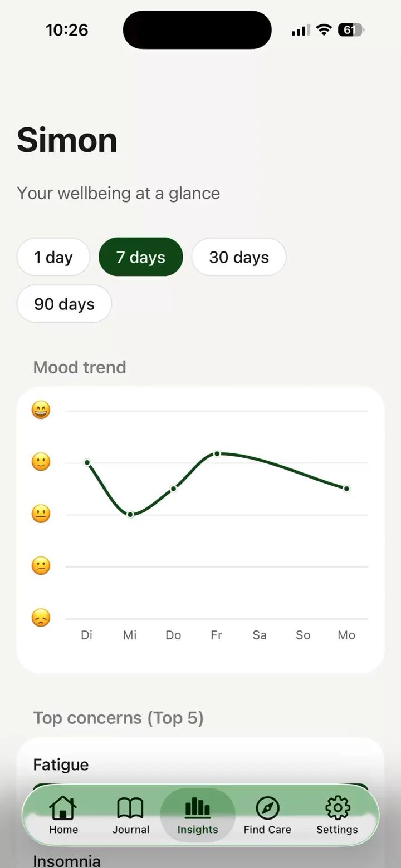Screen dimensions: 401x868
Task: Tap the slightly frowning face emoji
Action: click(41, 566)
